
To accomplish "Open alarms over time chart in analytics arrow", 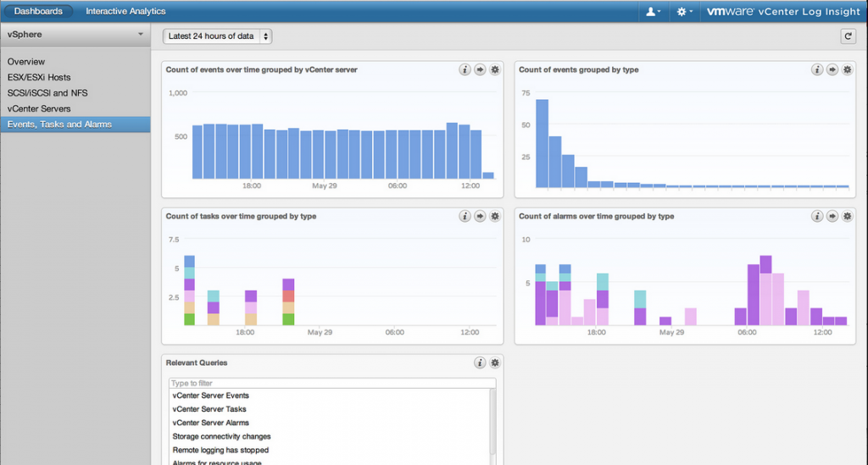I will point(832,216).
